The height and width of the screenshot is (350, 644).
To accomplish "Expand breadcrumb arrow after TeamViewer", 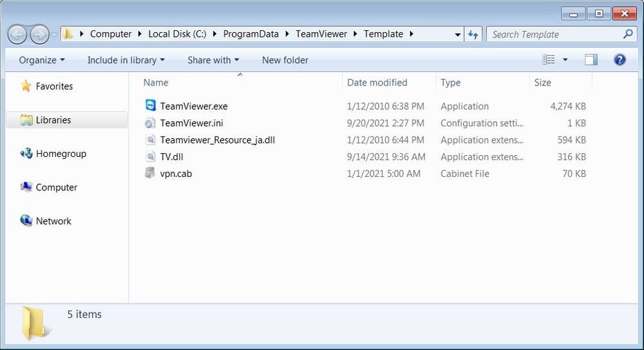I will pos(355,34).
